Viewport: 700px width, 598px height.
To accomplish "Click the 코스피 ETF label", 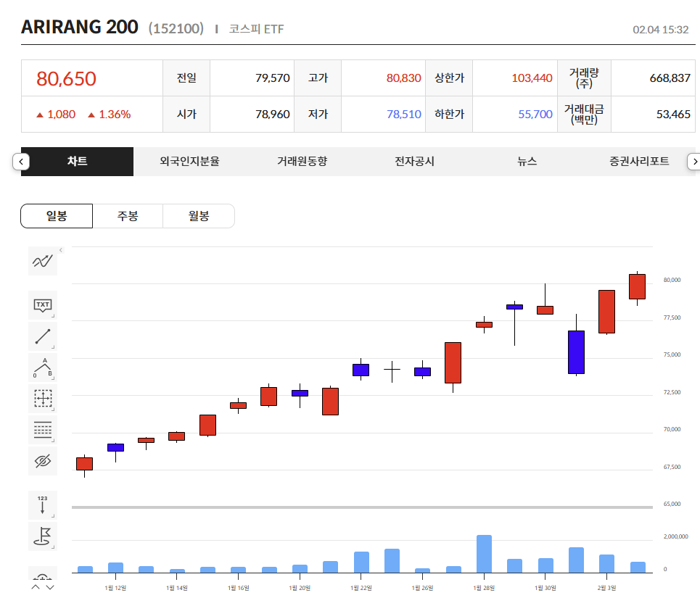I will [x=256, y=29].
